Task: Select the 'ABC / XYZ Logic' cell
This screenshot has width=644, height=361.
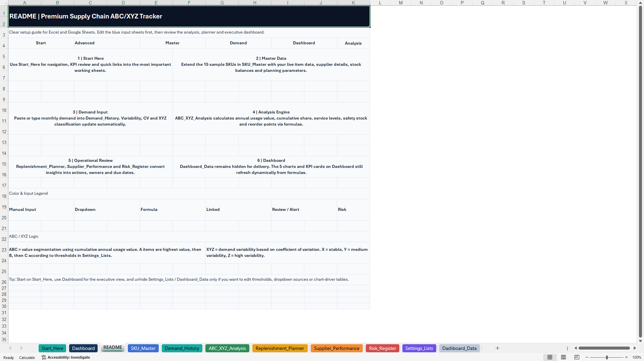Action: tap(189, 236)
